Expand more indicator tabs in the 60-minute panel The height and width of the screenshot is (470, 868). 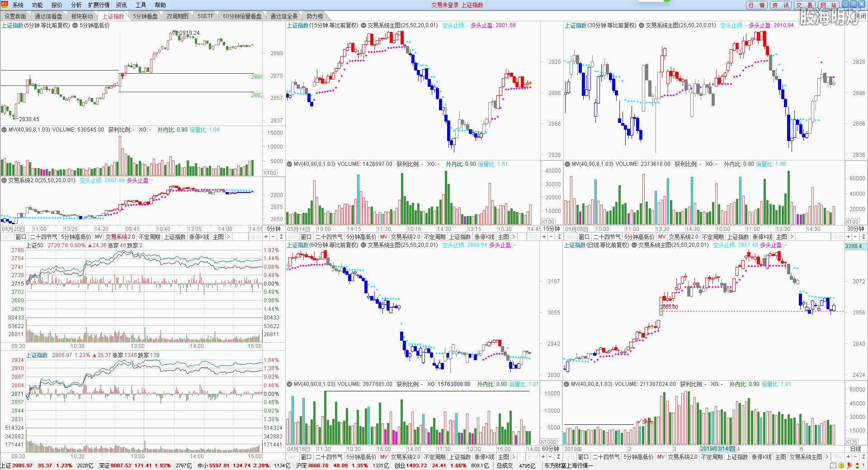514,457
